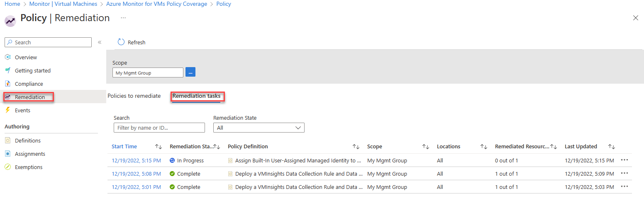Select the Remediation tasks tab
Screen dimensions: 644x203
tap(197, 96)
